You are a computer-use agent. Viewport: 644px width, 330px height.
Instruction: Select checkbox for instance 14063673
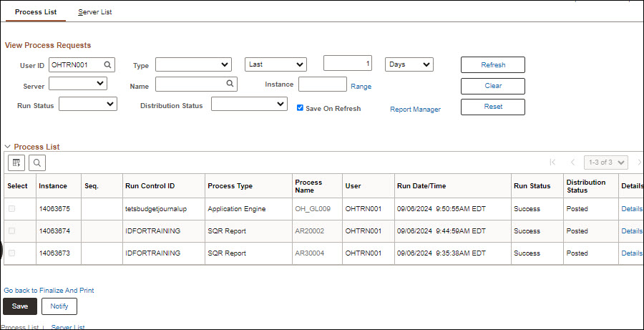pos(11,253)
